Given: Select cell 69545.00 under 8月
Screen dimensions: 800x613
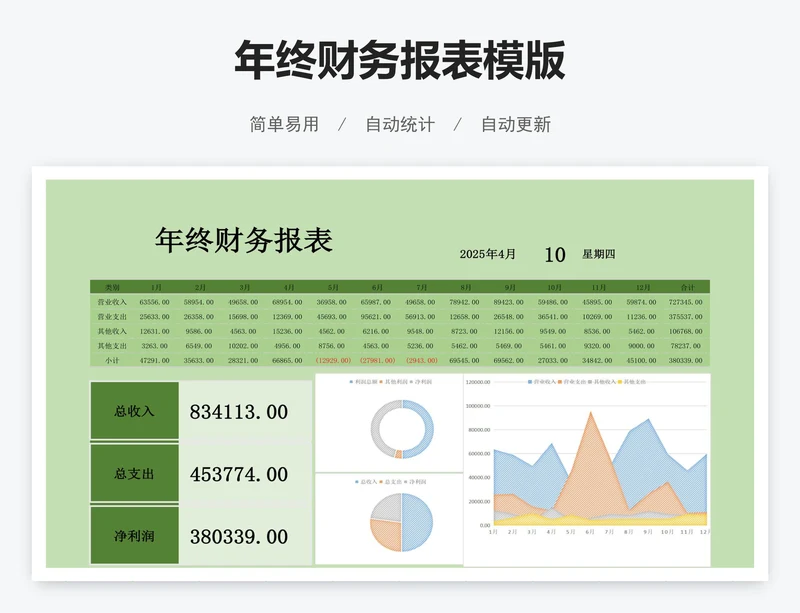Looking at the screenshot, I should coord(464,360).
